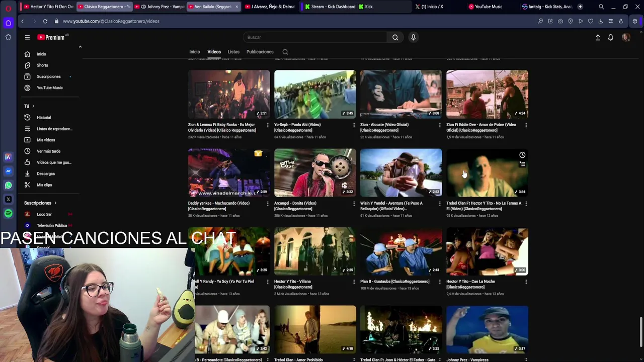
Task: Open the Aria AI icon in the Opera sidebar
Action: coord(8,157)
